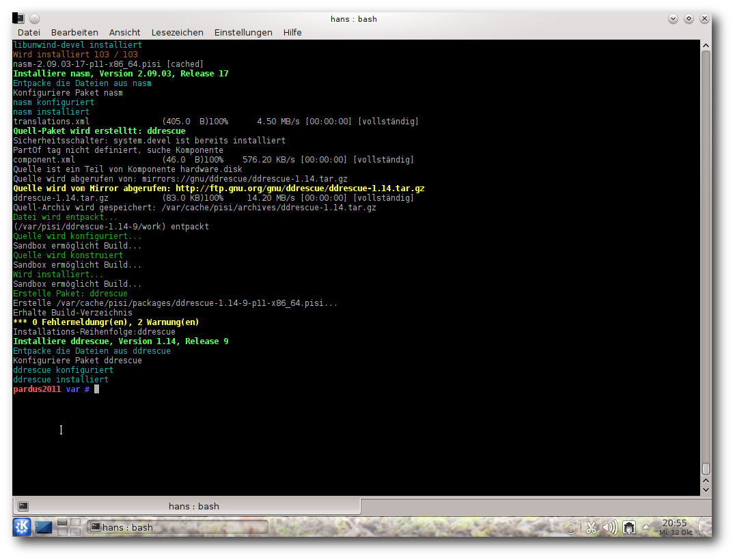Click text 'Erstelle Paket: ddrescue'
This screenshot has height=560, width=735.
70,294
